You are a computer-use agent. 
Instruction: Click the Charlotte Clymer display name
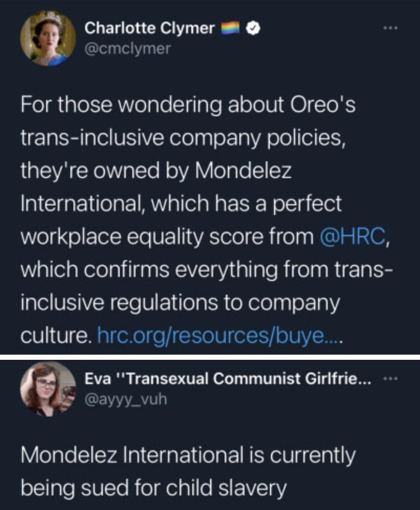click(150, 29)
